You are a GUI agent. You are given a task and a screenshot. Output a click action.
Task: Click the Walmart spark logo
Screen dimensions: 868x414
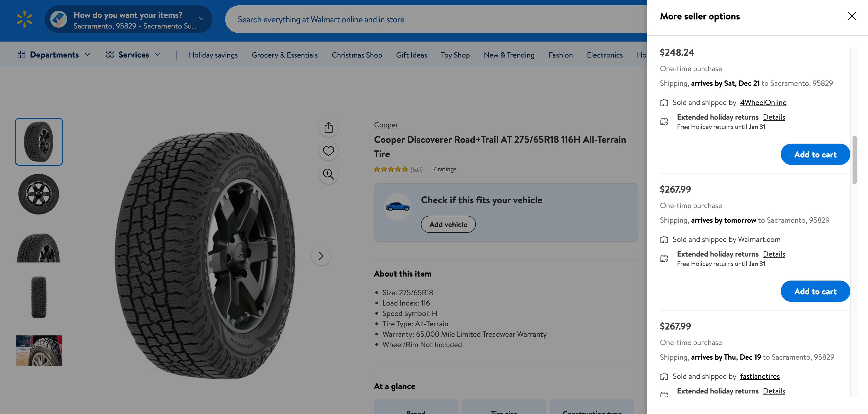25,19
